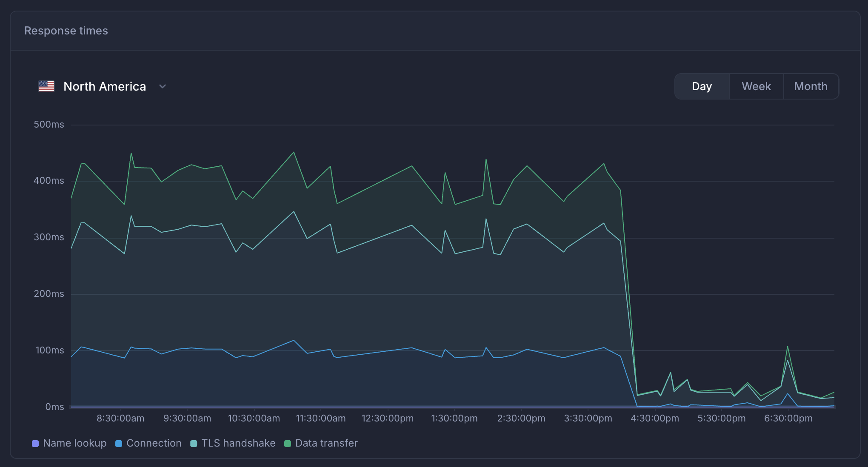The width and height of the screenshot is (868, 467).
Task: Click the green Data transfer color square
Action: (288, 444)
